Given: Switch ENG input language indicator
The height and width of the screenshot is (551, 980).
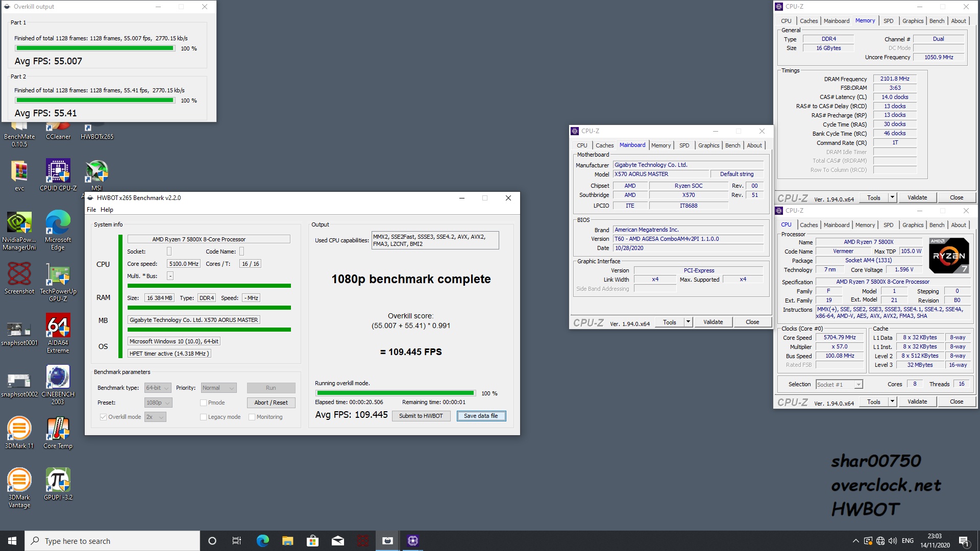Looking at the screenshot, I should click(x=908, y=541).
